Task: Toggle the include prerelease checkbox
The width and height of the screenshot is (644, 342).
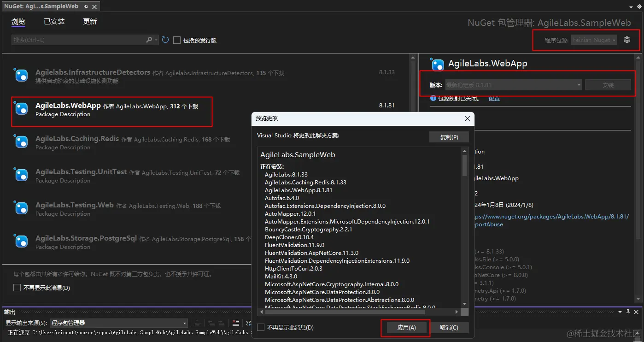Action: pos(177,40)
